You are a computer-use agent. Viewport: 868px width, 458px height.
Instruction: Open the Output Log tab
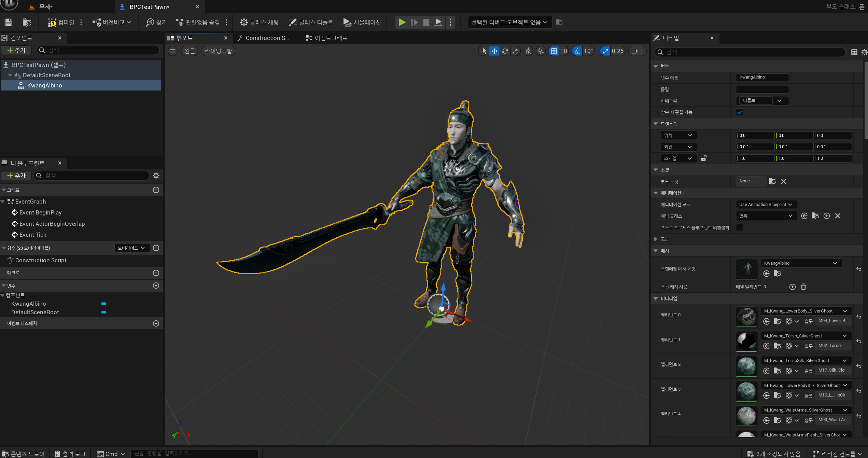70,454
